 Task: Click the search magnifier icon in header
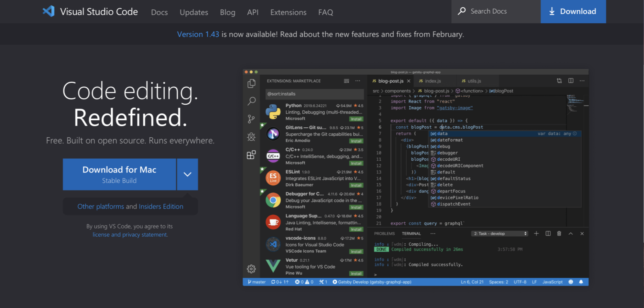click(x=462, y=11)
